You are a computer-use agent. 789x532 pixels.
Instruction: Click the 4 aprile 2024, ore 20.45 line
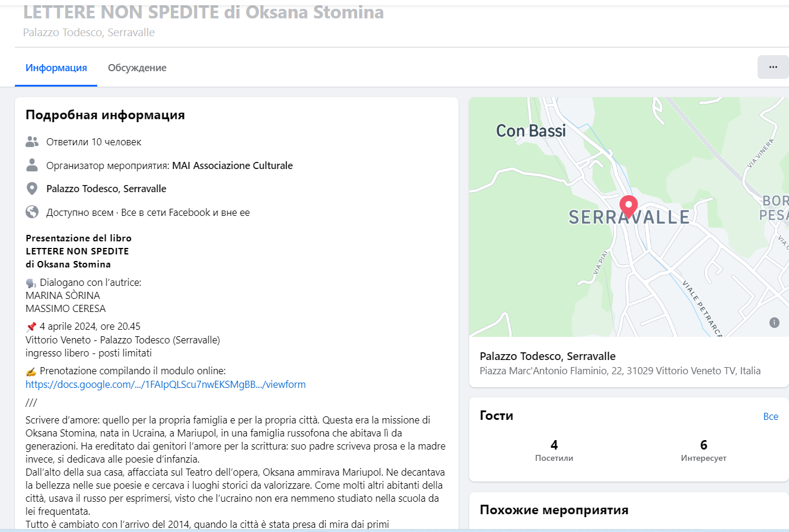[90, 326]
